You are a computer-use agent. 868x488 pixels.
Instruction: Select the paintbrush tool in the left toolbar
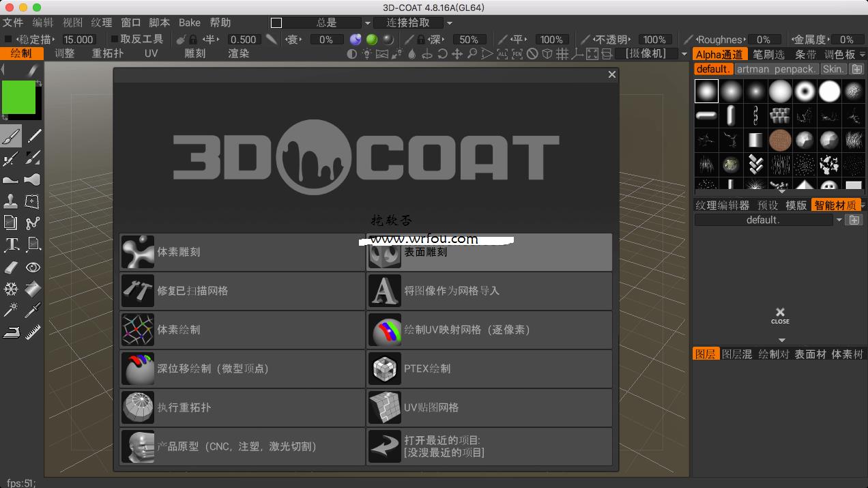tap(11, 137)
